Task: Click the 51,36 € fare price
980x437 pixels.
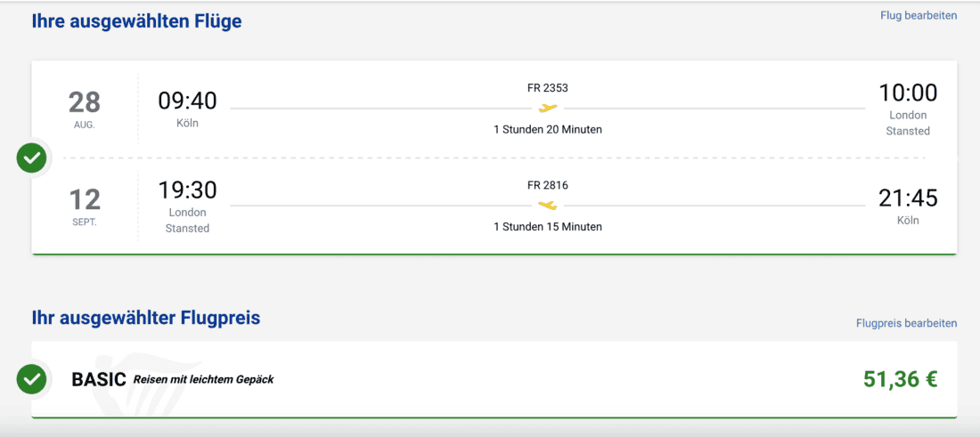Action: 900,380
